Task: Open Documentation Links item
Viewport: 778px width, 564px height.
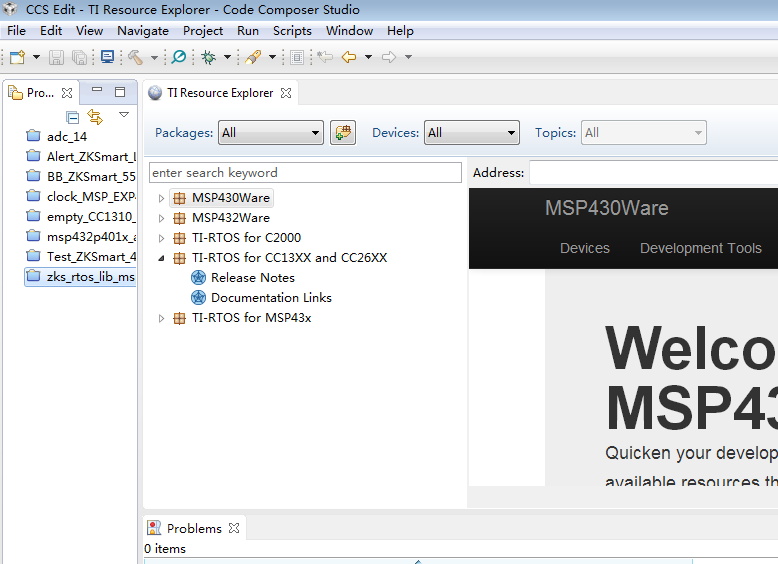Action: pos(261,298)
